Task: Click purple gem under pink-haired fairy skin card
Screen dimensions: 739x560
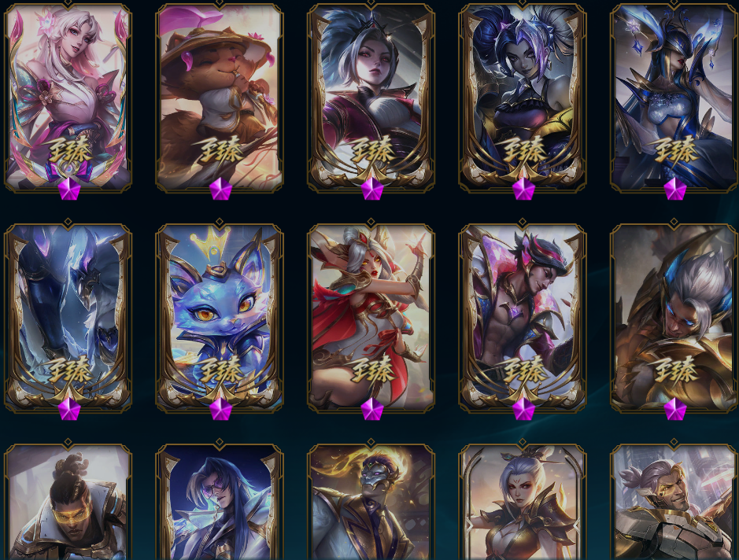Action: point(69,189)
